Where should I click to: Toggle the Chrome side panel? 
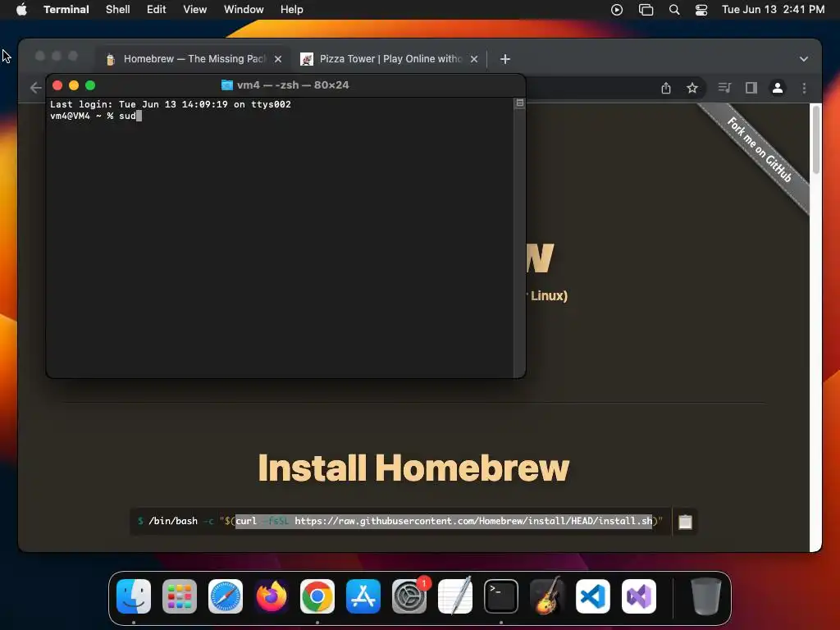point(751,88)
